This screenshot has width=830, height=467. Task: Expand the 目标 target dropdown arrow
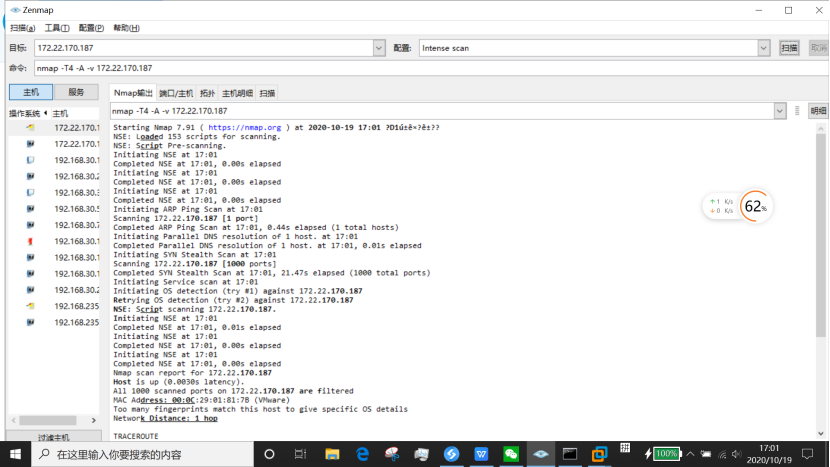pyautogui.click(x=379, y=48)
